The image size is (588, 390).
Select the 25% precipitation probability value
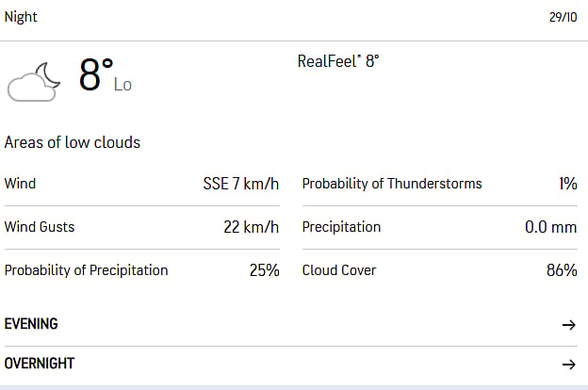(x=264, y=270)
